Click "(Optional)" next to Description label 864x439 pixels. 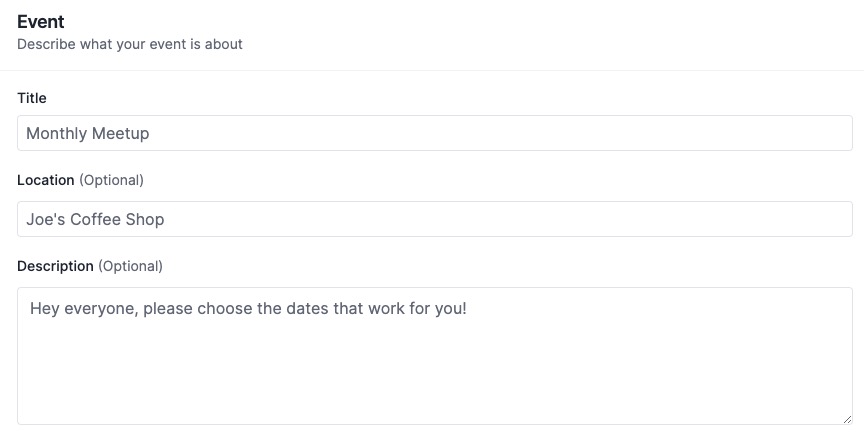click(130, 266)
